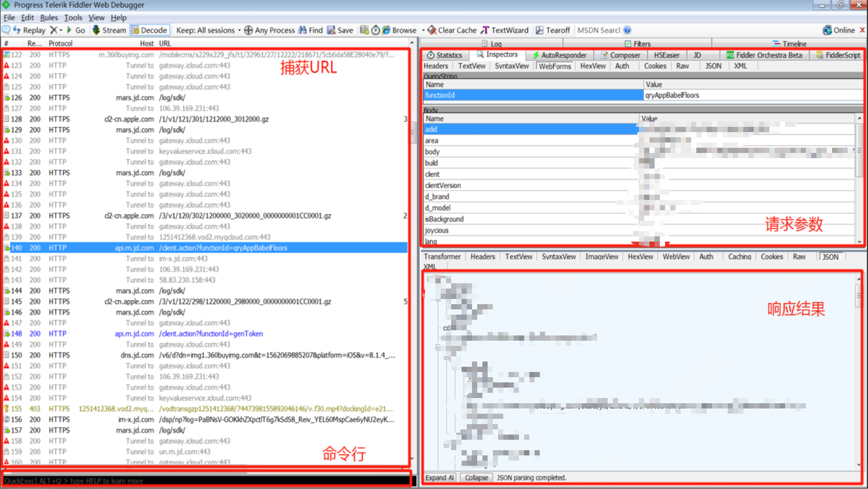Image resolution: width=868 pixels, height=489 pixels.
Task: Toggle the Decode button
Action: coord(149,30)
